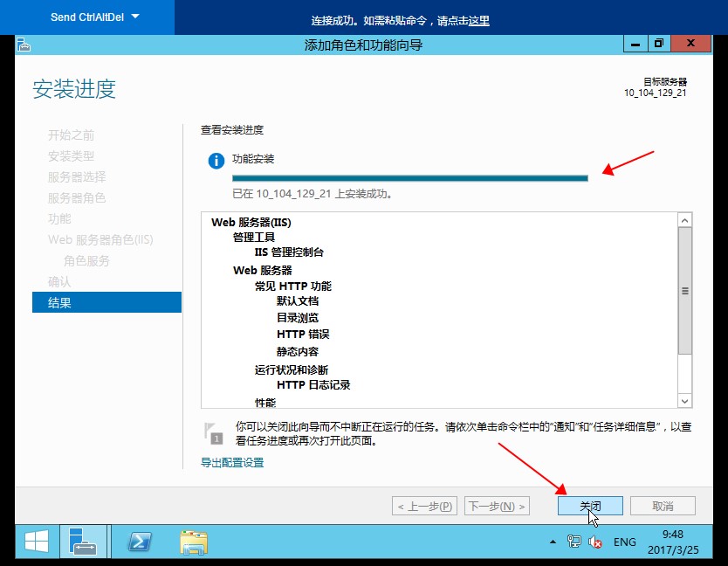The image size is (728, 566).
Task: Select the 角色服务 step in the sidebar
Action: pyautogui.click(x=86, y=260)
